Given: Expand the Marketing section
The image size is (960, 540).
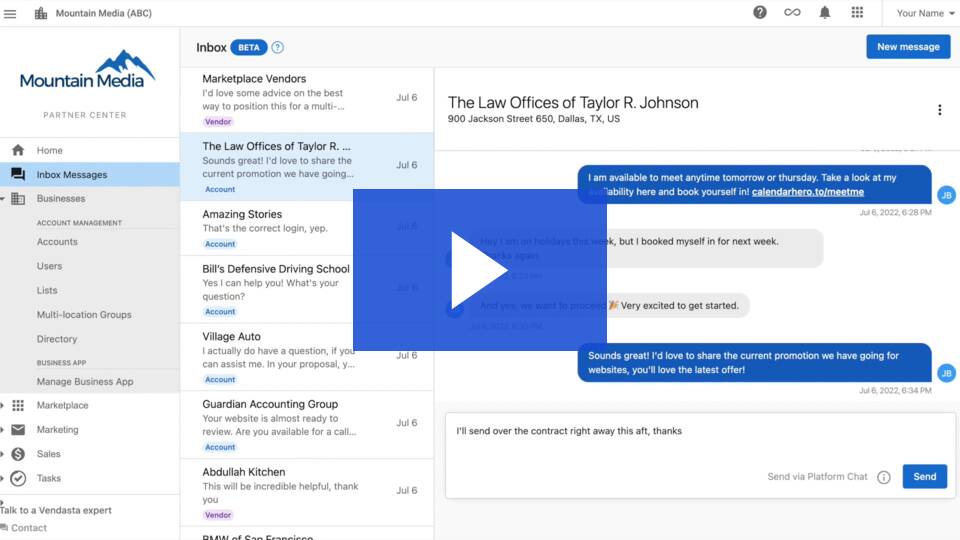Looking at the screenshot, I should [x=2, y=430].
